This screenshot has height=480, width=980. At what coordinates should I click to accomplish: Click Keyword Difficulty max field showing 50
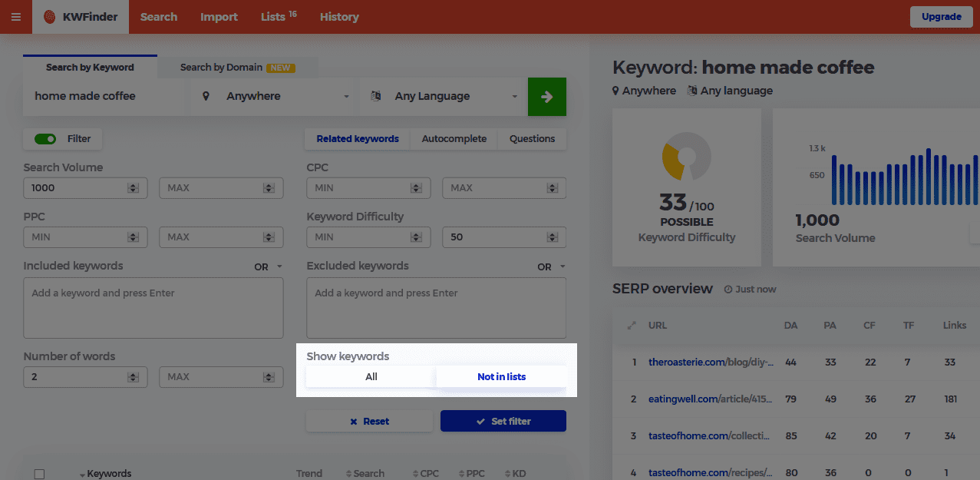pos(504,237)
